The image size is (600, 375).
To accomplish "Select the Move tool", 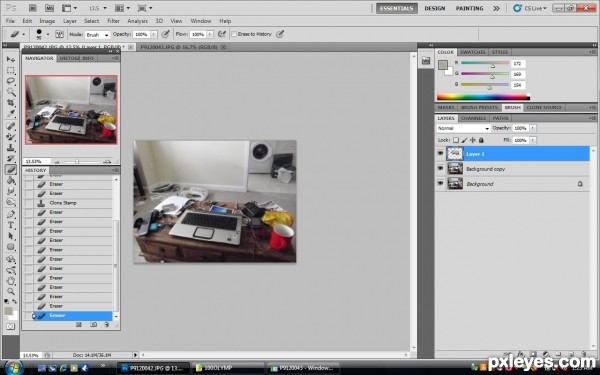I will pyautogui.click(x=11, y=59).
